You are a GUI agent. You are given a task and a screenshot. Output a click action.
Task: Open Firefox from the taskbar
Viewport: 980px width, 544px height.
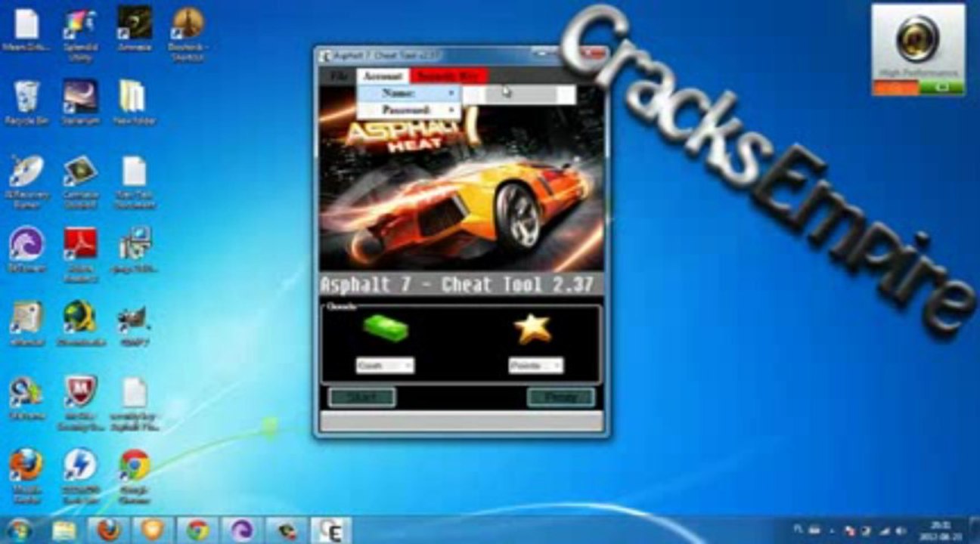coord(109,530)
